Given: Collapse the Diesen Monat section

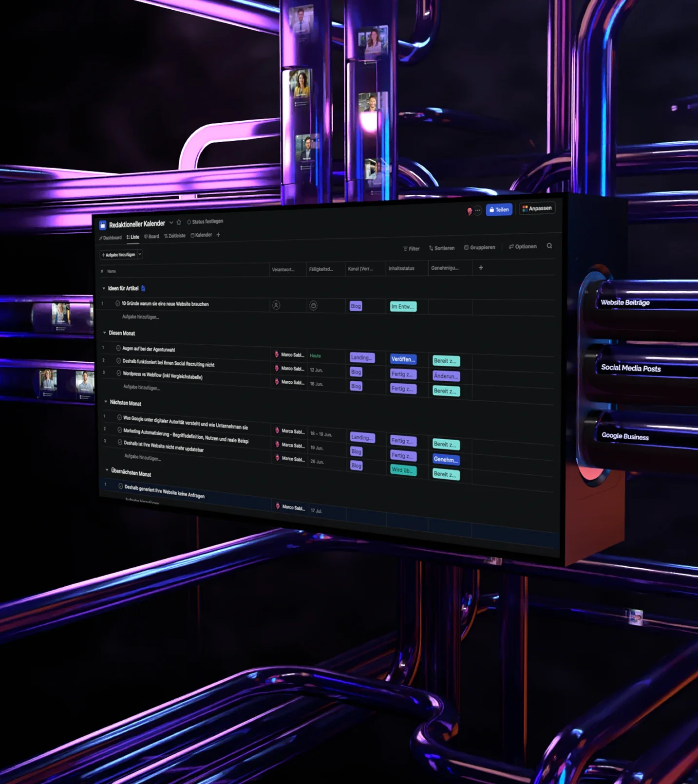Looking at the screenshot, I should pyautogui.click(x=104, y=333).
